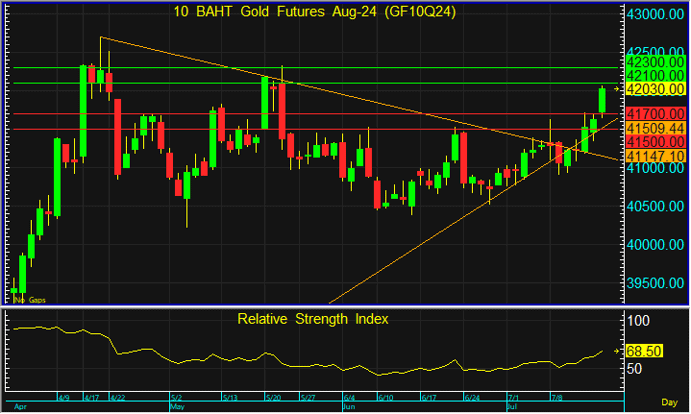Click the 43000.00 price scale label
691x414 pixels.
pos(652,16)
